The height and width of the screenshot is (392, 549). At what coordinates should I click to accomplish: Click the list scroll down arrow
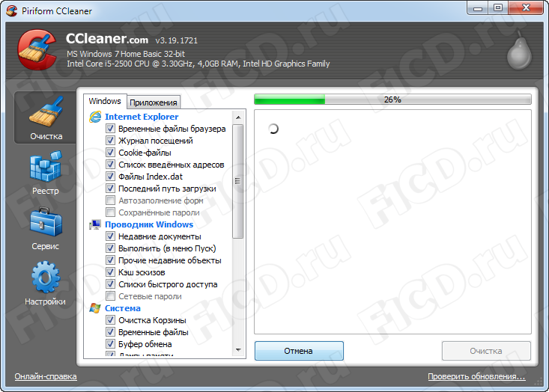(238, 349)
